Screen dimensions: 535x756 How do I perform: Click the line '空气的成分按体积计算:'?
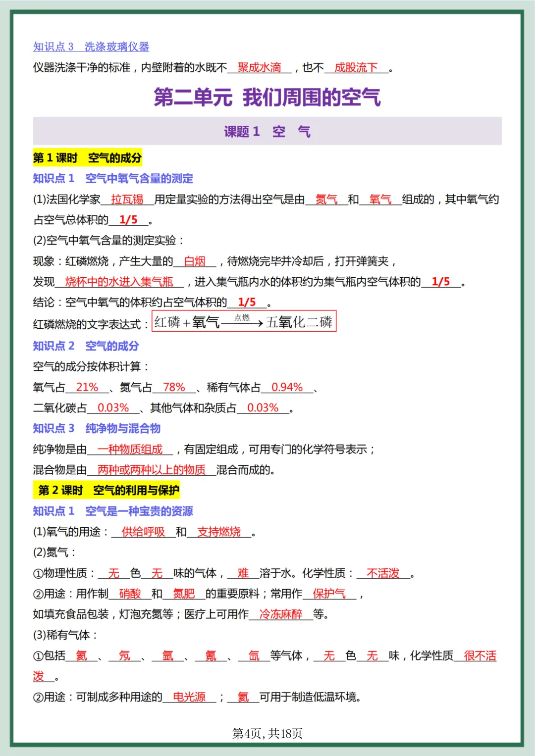coord(91,366)
